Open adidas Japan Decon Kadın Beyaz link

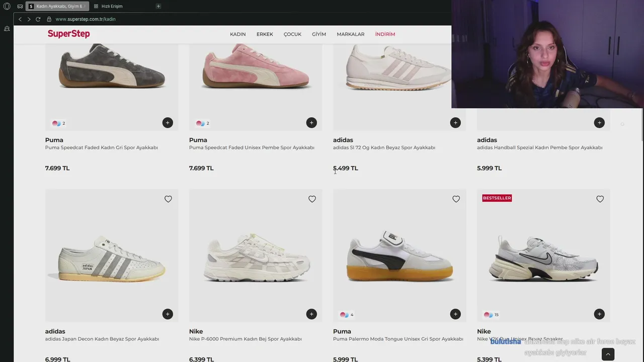[x=102, y=339]
